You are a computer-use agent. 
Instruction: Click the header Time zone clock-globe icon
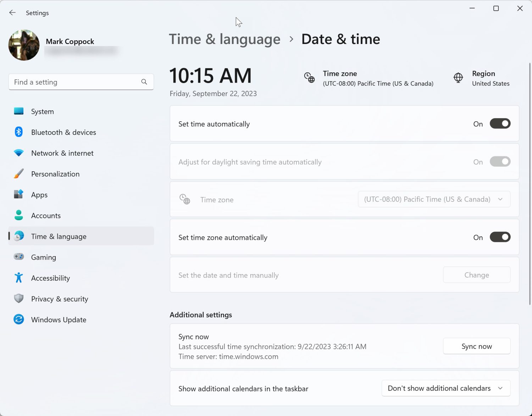(309, 77)
